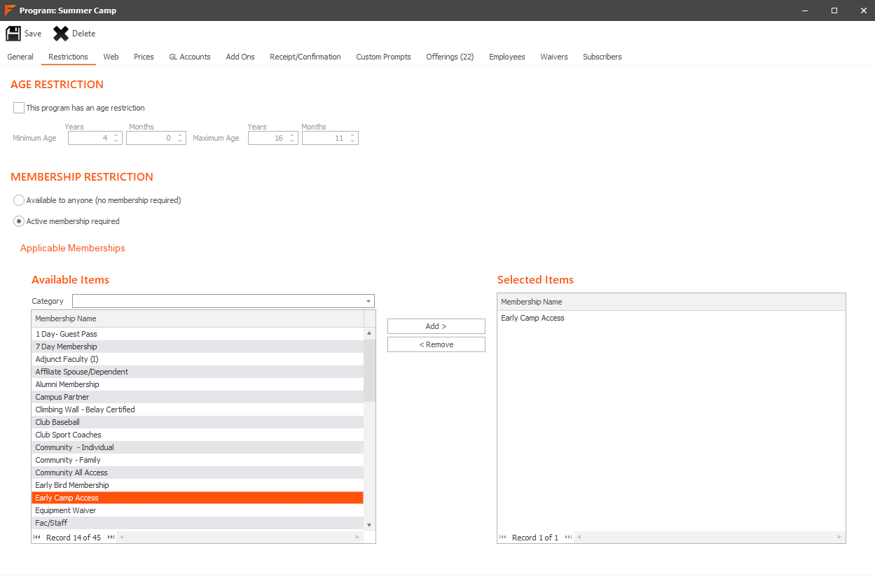Decrease Maximum Age months stepper

(x=352, y=141)
